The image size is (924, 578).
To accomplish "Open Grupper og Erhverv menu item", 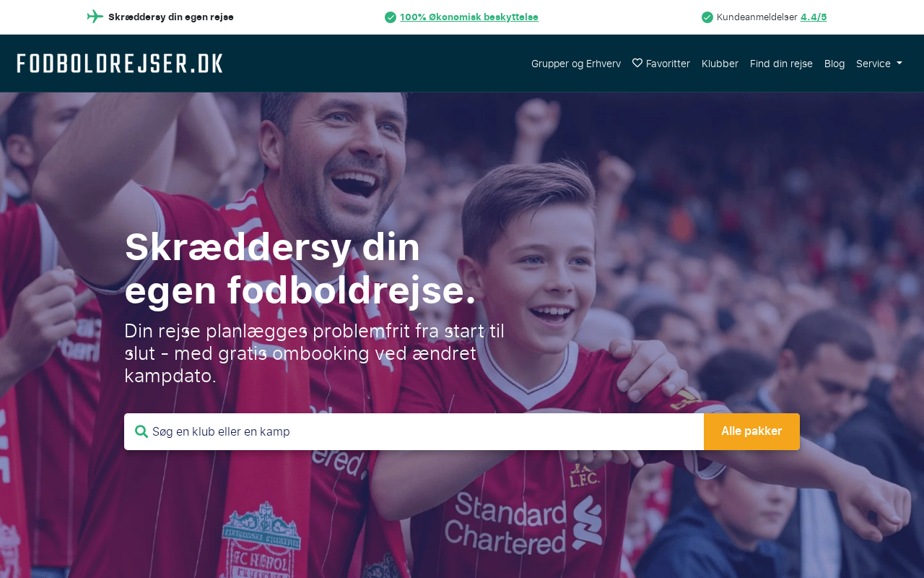I will point(576,64).
